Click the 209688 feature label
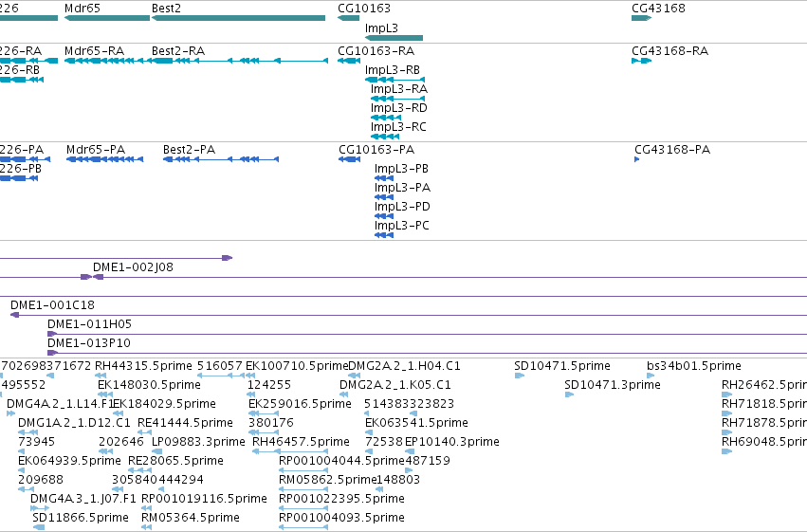 41,480
